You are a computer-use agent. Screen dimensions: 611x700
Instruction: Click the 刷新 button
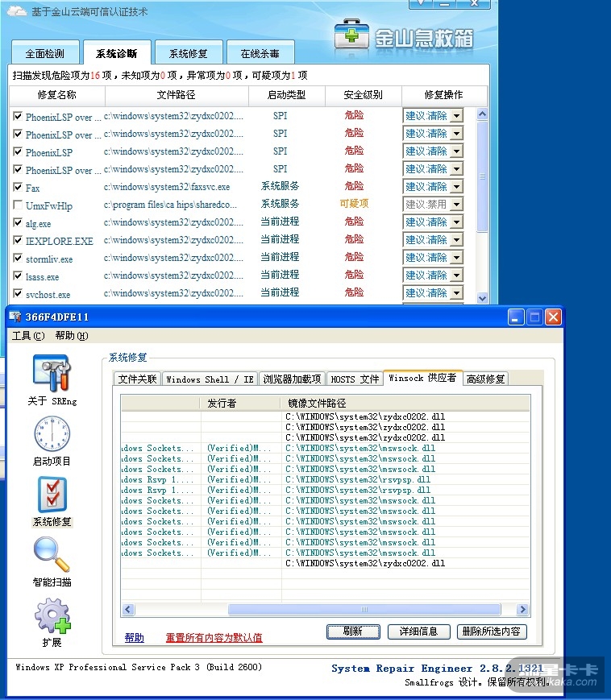(x=353, y=632)
